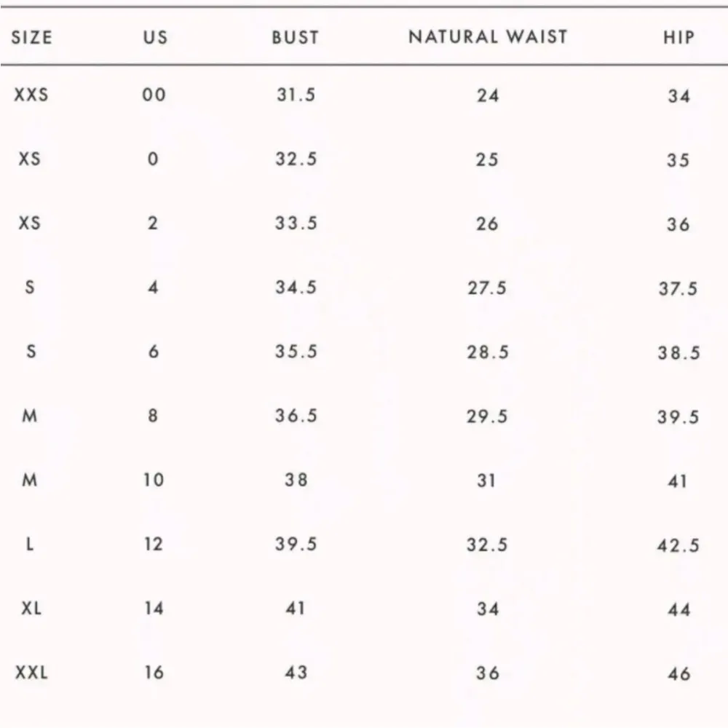Select the XXL size label
Screen dimensions: 728x728
(31, 673)
